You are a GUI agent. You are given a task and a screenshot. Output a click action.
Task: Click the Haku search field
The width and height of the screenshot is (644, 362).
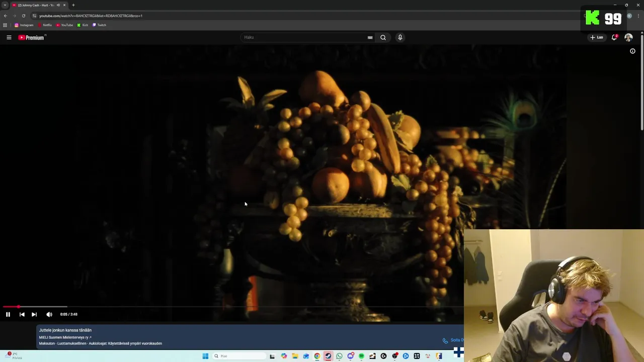pos(304,37)
